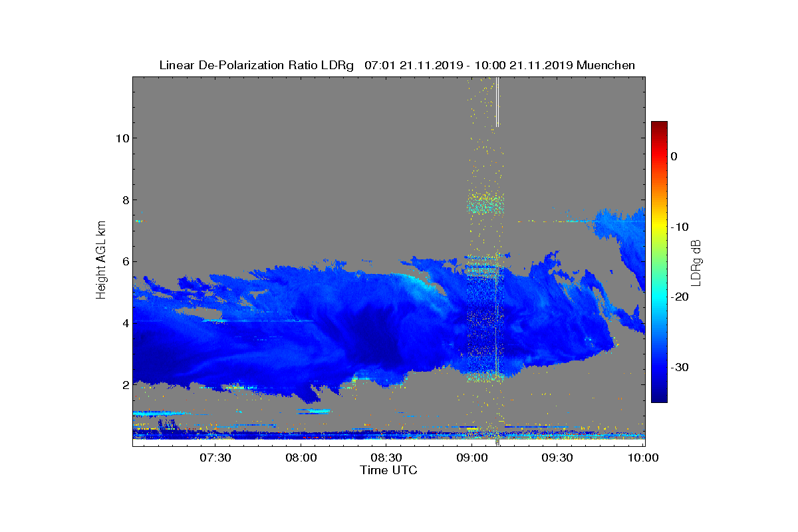This screenshot has height=532, width=798.
Task: Click the 08:30 time tick label
Action: click(386, 458)
